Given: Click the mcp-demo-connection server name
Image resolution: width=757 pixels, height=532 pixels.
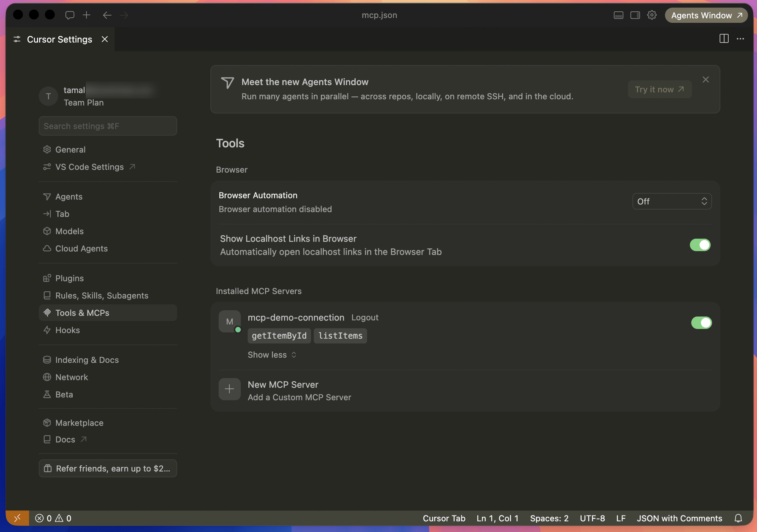Looking at the screenshot, I should 296,318.
